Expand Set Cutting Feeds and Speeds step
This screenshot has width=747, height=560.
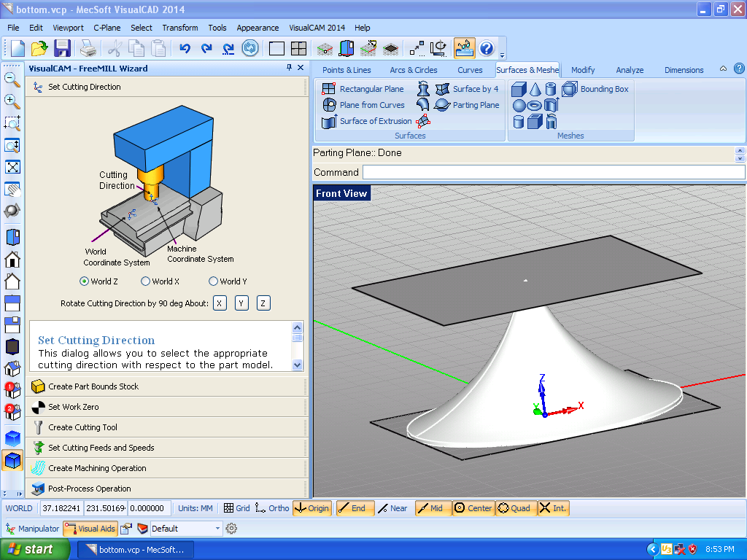pyautogui.click(x=167, y=448)
